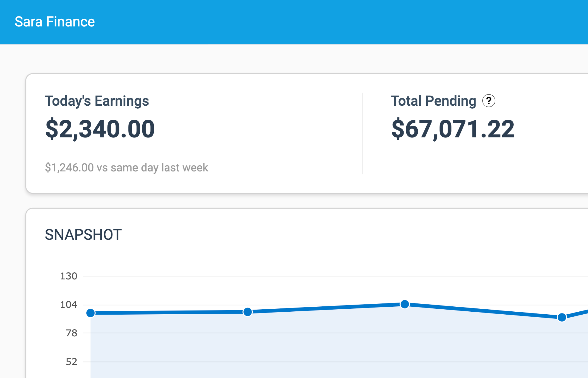Click the fourth data point on chart line

(x=562, y=317)
